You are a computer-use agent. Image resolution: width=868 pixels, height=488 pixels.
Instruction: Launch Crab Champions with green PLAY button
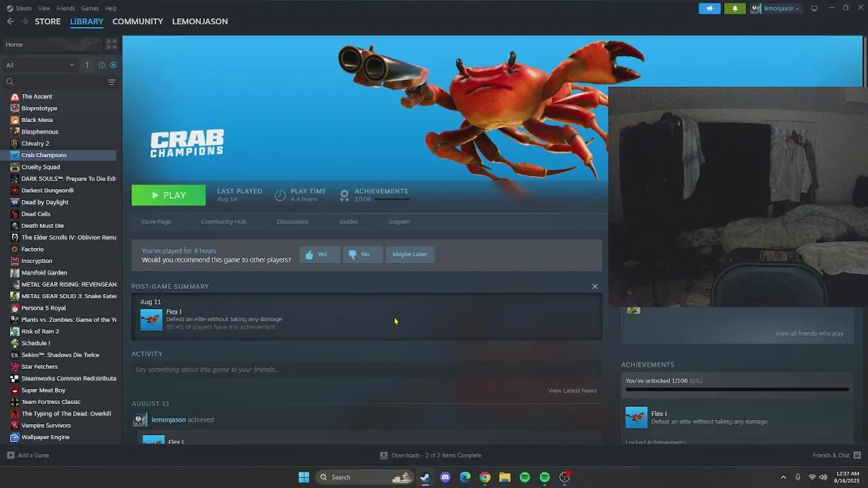[168, 195]
